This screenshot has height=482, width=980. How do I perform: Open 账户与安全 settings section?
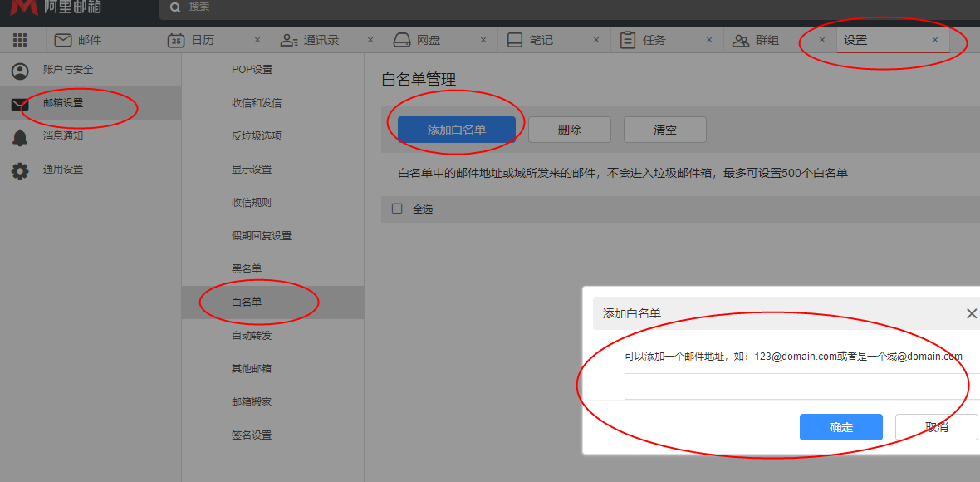pyautogui.click(x=68, y=70)
